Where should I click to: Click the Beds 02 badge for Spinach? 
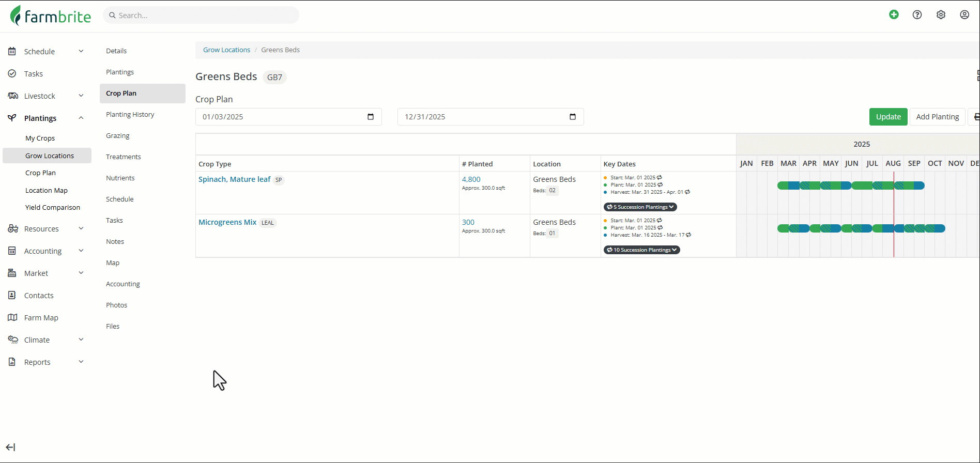pyautogui.click(x=552, y=190)
